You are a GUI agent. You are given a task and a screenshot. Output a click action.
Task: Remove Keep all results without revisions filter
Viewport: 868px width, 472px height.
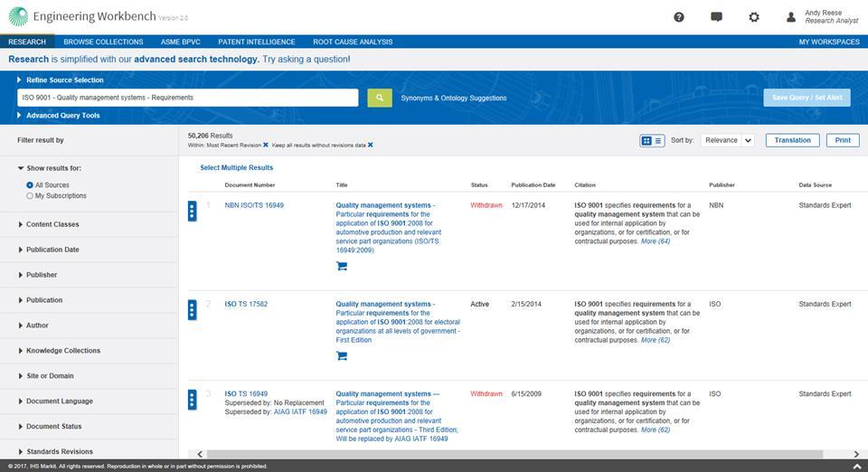[371, 145]
